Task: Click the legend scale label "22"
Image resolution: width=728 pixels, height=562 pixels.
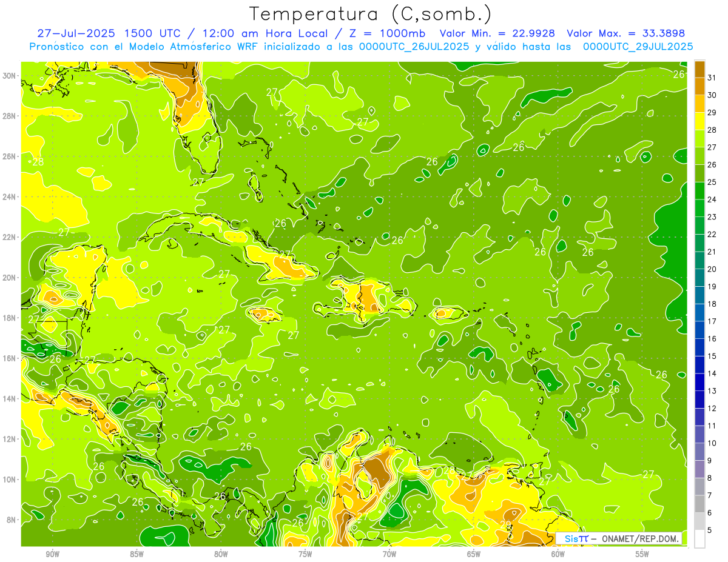Action: point(712,235)
